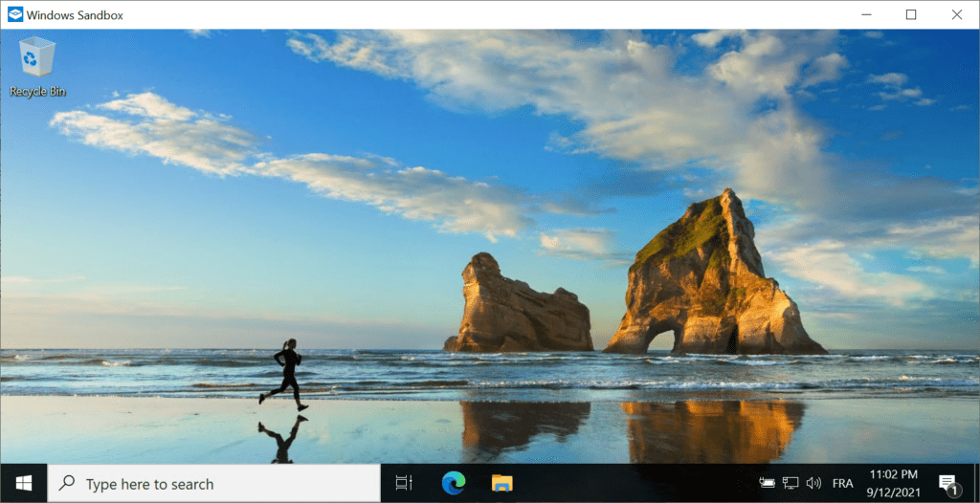Select the Recycle Bin desktop icon

click(x=37, y=67)
